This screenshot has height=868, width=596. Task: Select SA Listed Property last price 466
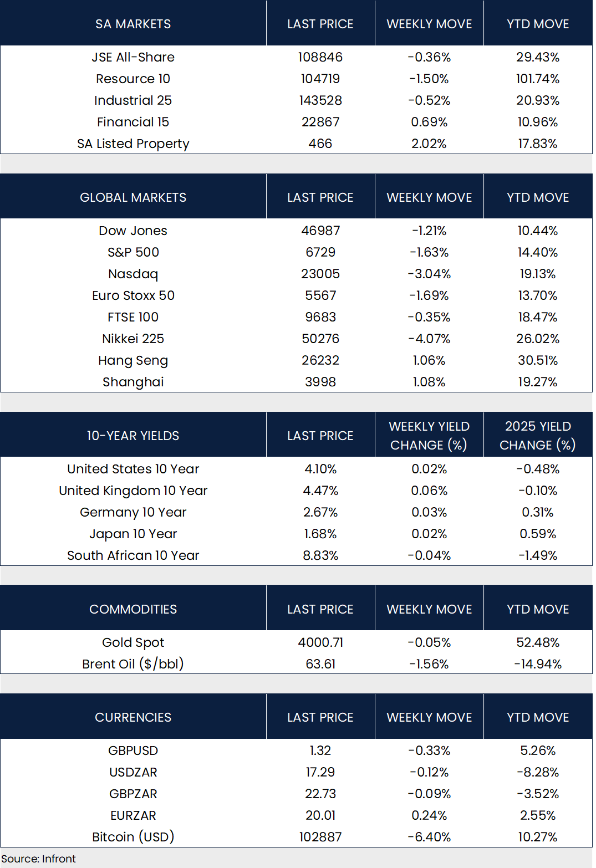tap(320, 144)
